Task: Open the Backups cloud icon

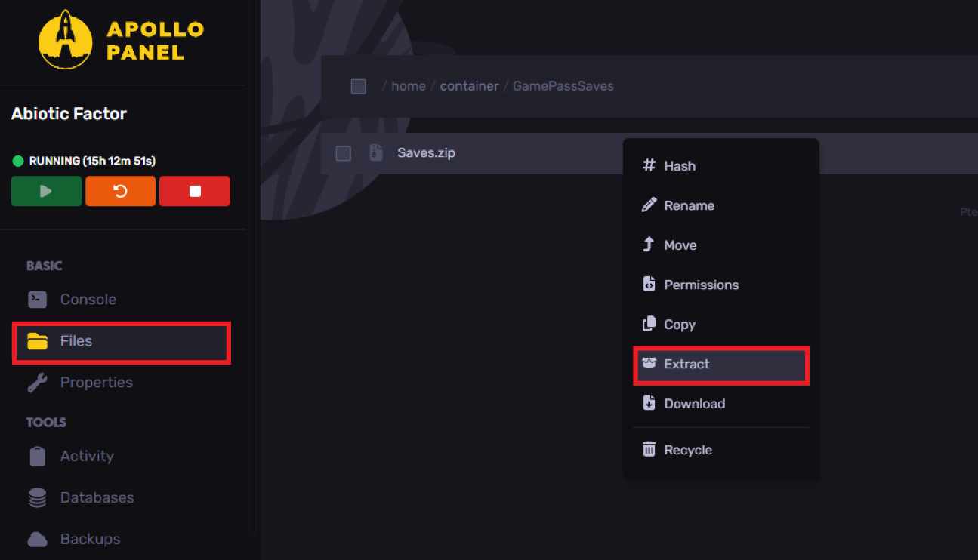Action: click(x=37, y=540)
